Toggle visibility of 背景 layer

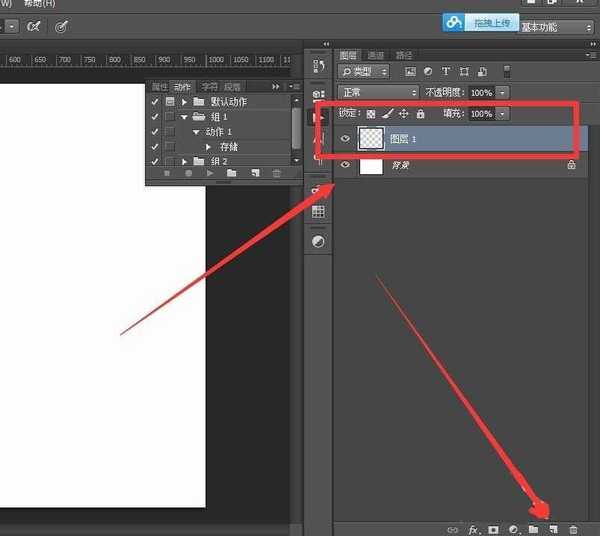click(345, 165)
